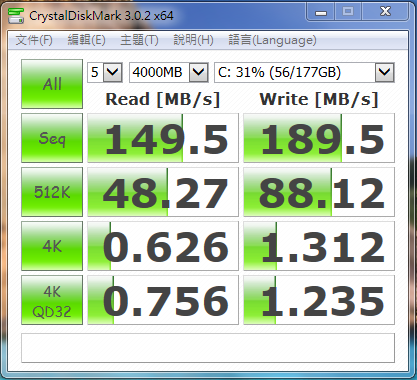The image size is (417, 380).
Task: Start the 4K benchmark test
Action: tap(52, 246)
